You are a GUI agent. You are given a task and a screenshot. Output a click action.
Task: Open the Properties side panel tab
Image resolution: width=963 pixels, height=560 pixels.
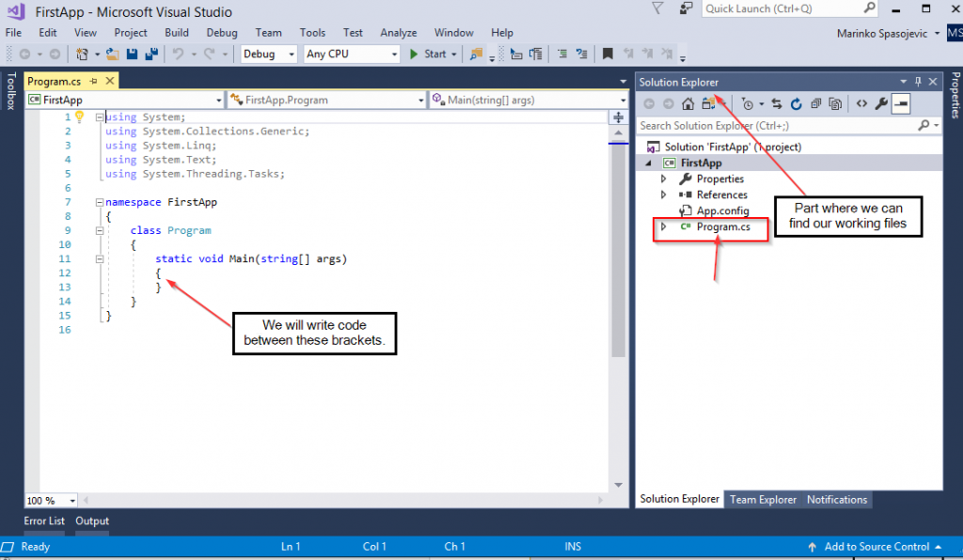pos(955,95)
